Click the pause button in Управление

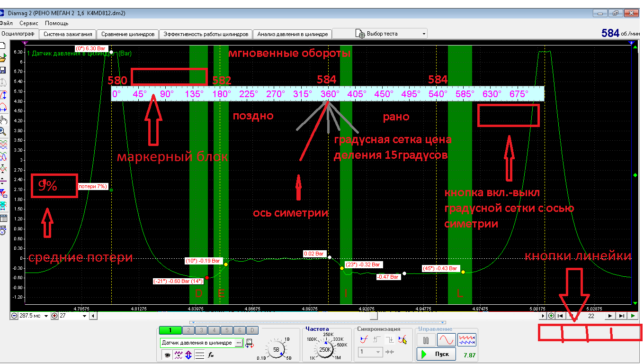[425, 340]
